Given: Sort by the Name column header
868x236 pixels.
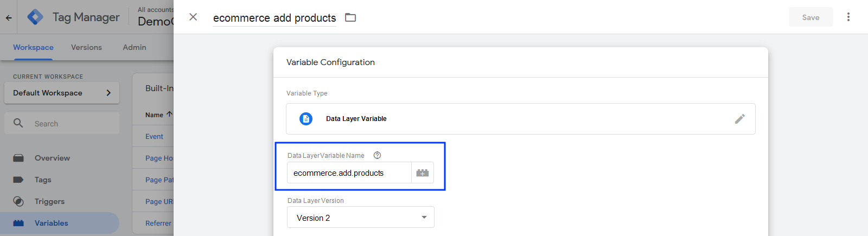Looking at the screenshot, I should pos(155,115).
